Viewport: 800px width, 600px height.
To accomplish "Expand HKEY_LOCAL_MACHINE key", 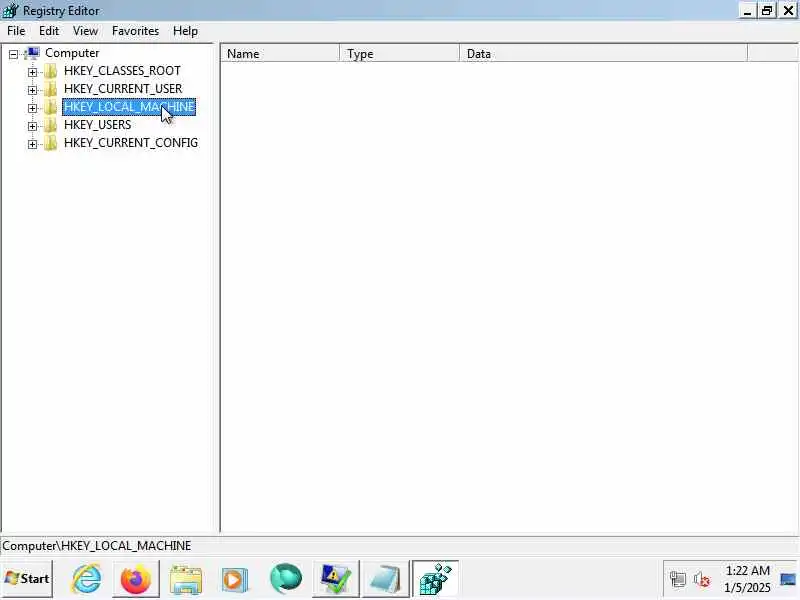I will pyautogui.click(x=33, y=108).
